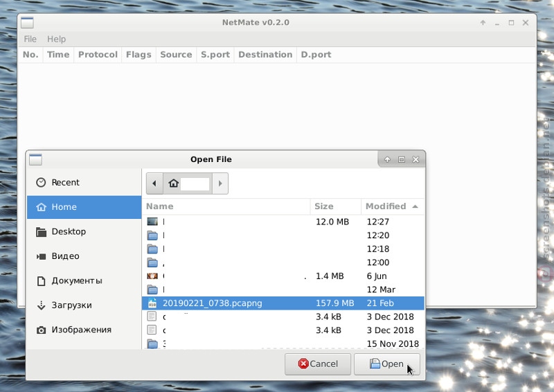554x392 pixels.
Task: Click the Flags column header
Action: pyautogui.click(x=138, y=55)
